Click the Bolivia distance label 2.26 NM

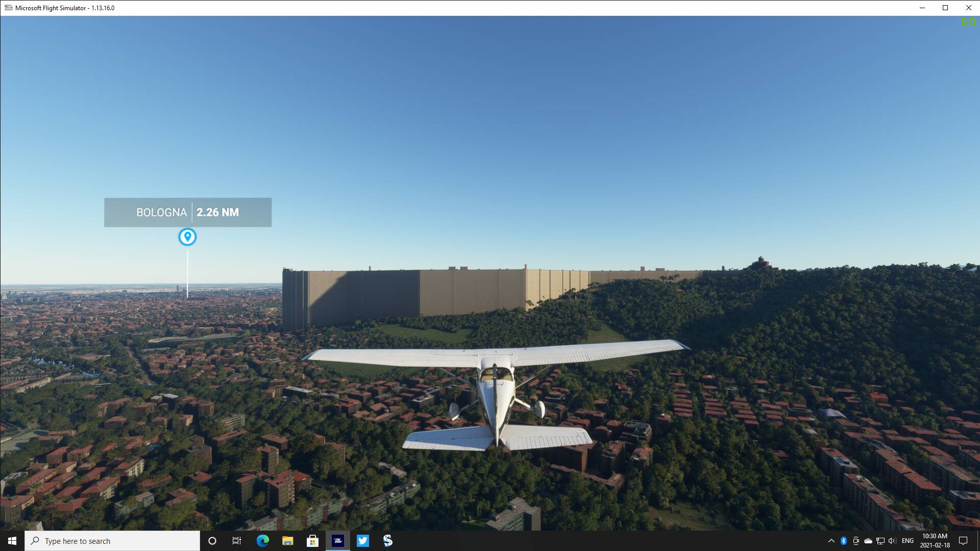(217, 212)
